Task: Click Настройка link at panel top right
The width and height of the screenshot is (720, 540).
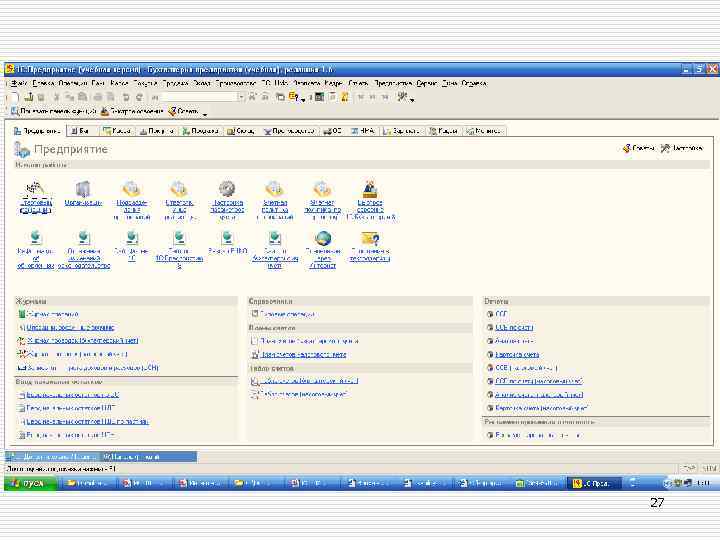Action: [681, 148]
